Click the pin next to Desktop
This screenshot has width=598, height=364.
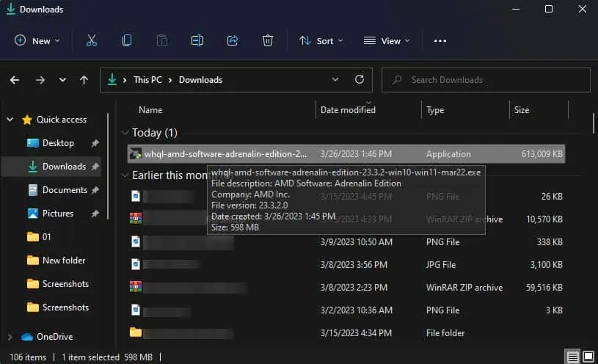[x=95, y=143]
